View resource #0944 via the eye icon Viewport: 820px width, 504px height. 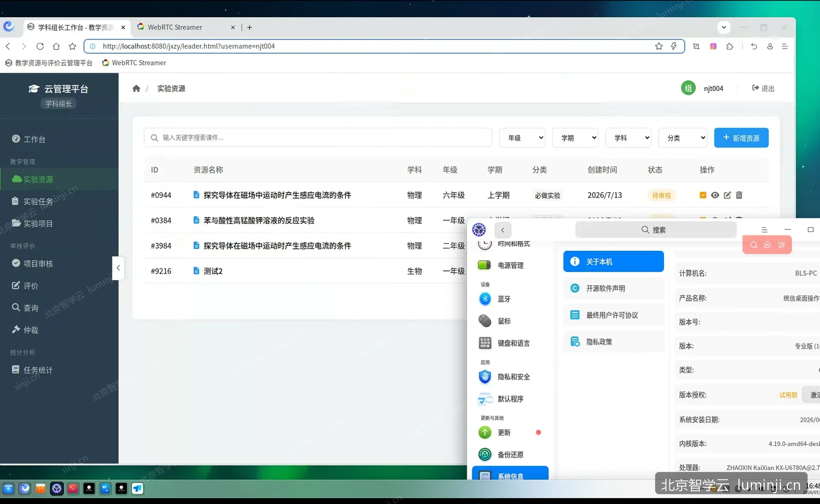[715, 195]
